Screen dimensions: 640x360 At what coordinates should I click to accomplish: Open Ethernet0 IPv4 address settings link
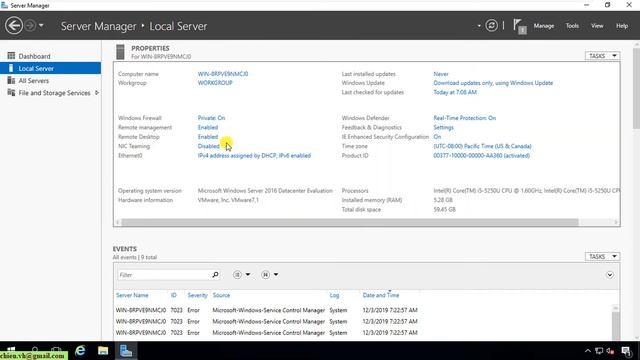pos(254,156)
